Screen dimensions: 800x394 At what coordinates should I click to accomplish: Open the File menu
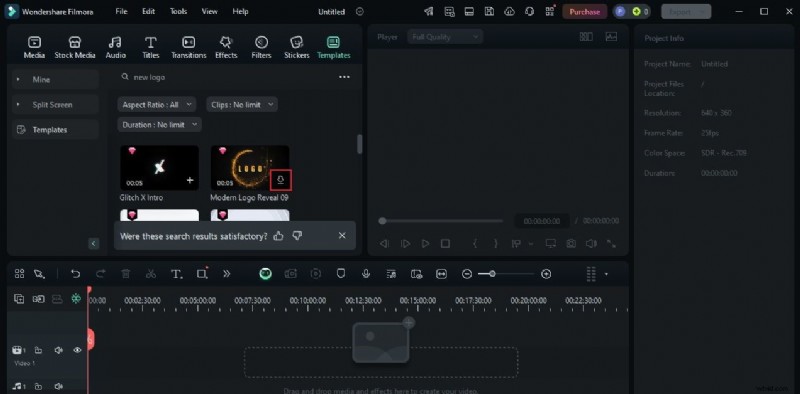point(121,11)
